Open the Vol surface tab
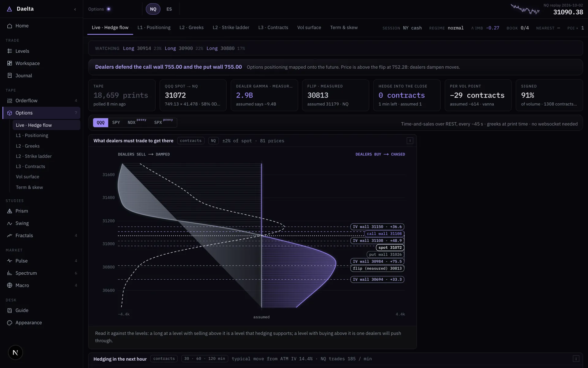The height and width of the screenshot is (368, 588). tap(309, 28)
